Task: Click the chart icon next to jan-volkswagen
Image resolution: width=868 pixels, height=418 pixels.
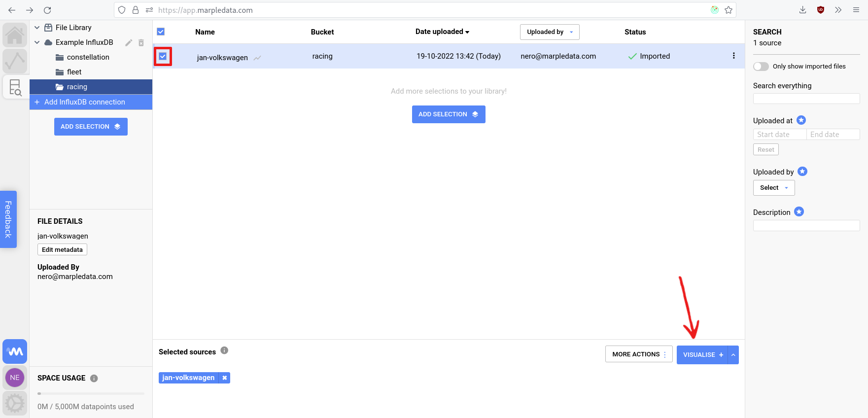Action: click(257, 58)
